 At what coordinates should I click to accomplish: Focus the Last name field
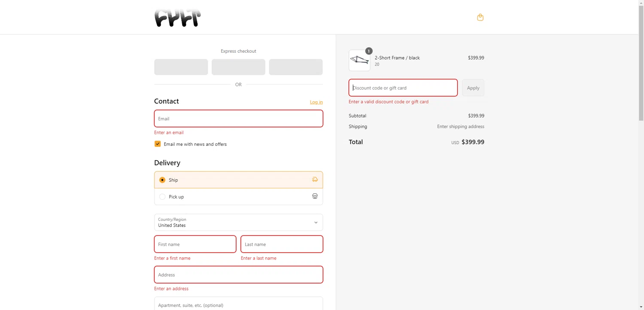pyautogui.click(x=282, y=244)
